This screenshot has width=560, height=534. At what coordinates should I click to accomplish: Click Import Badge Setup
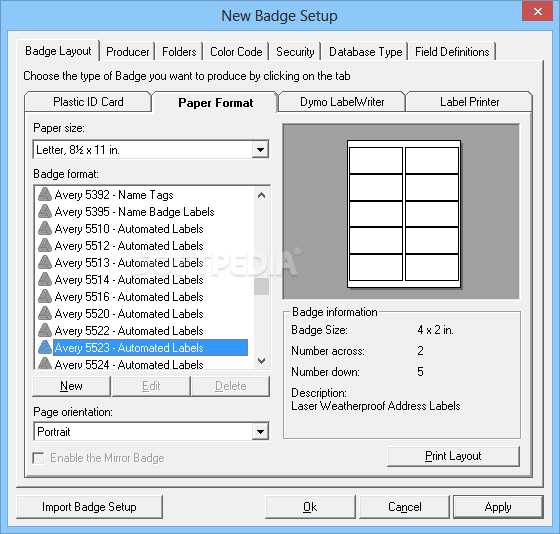click(x=89, y=507)
